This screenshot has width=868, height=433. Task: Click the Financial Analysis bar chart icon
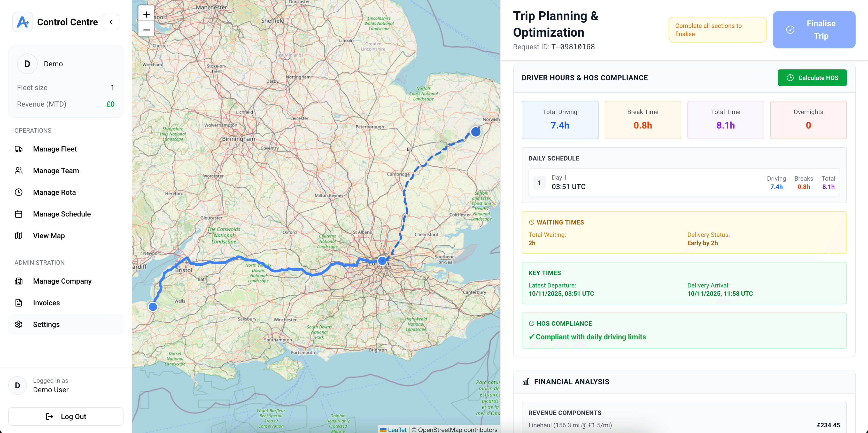click(x=526, y=382)
